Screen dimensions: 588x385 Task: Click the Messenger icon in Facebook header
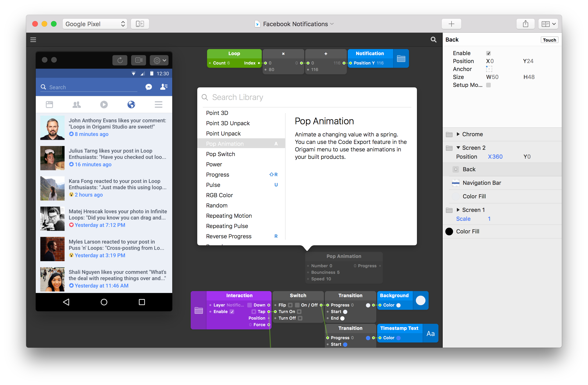pyautogui.click(x=149, y=87)
